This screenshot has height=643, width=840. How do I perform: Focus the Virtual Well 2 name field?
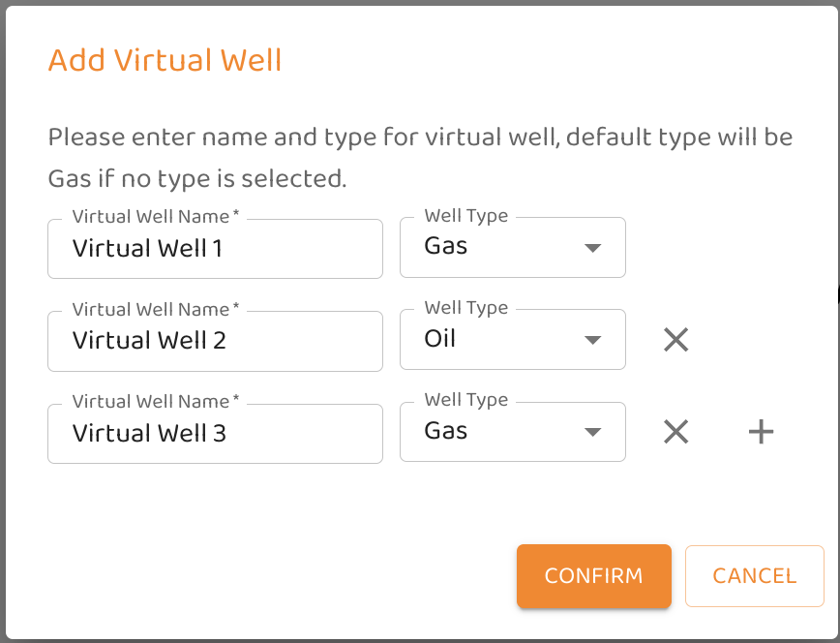[x=215, y=341]
